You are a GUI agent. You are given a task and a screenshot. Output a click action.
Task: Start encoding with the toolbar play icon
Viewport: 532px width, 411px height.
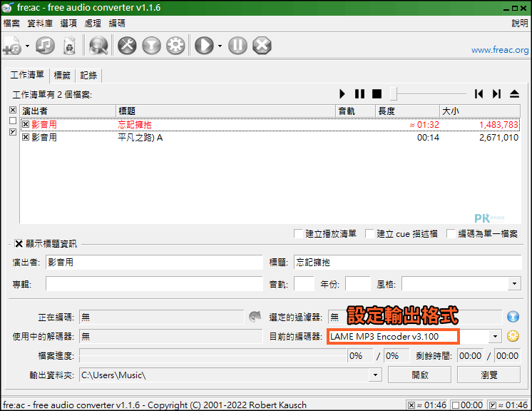click(x=204, y=46)
